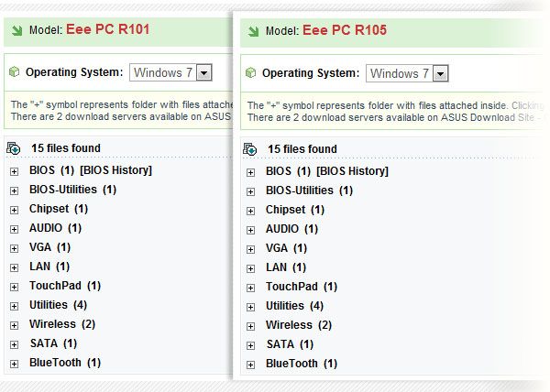
Task: Expand LAN folder in R101 panel
Action: (x=14, y=268)
